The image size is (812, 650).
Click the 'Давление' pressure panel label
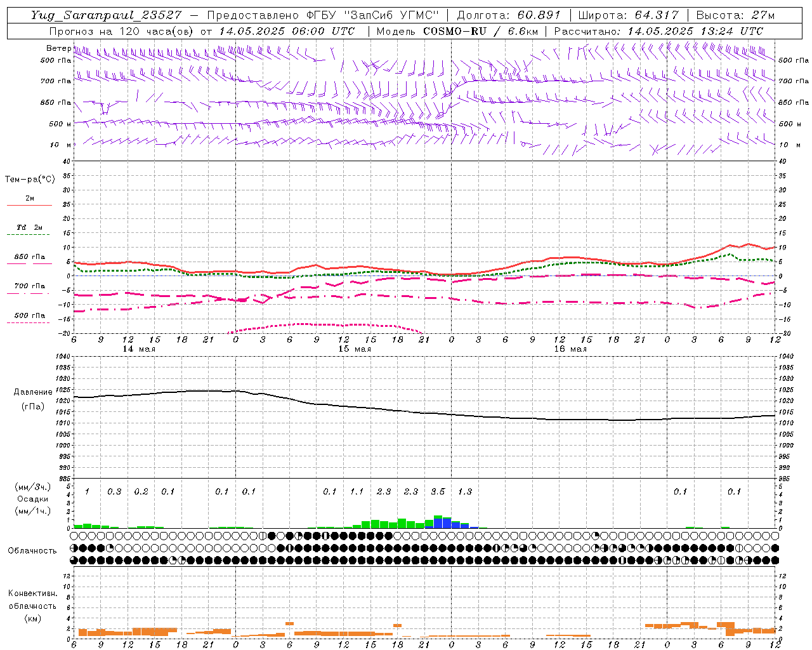coord(33,392)
